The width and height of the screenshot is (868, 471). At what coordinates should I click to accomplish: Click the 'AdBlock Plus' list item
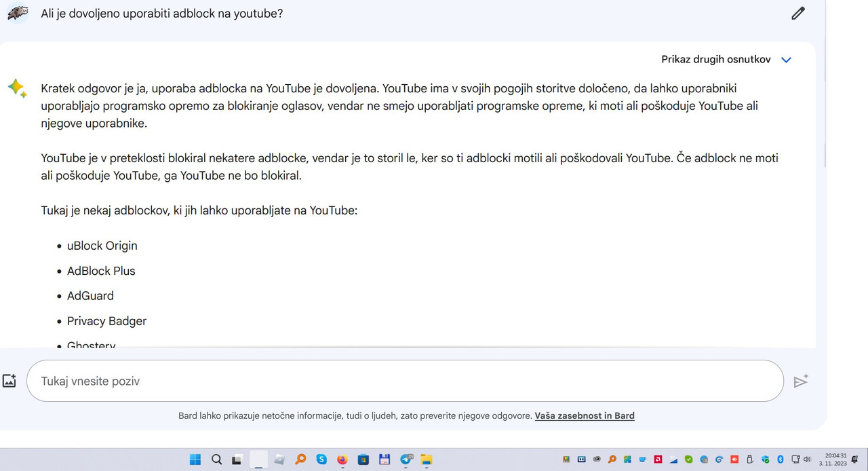(101, 271)
